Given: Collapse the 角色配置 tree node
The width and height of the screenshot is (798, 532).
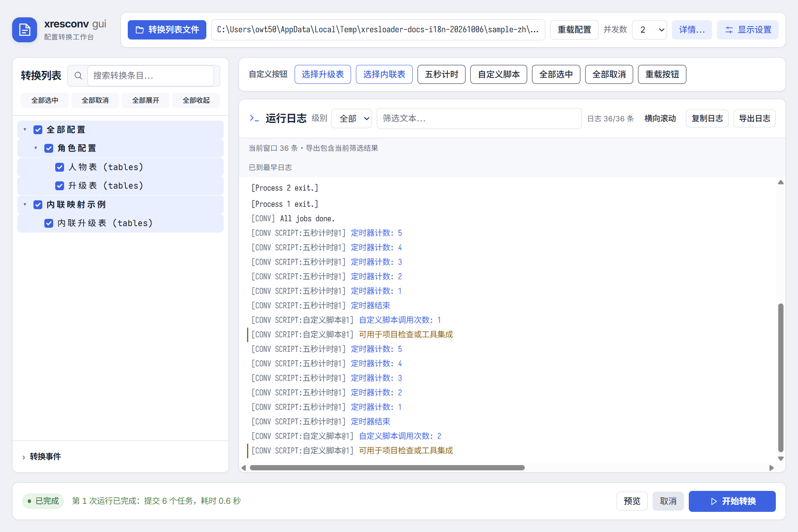Looking at the screenshot, I should [36, 148].
